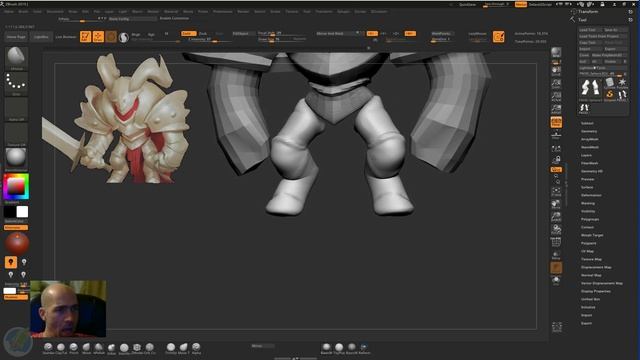Expand the Geometry sub-palette
Image resolution: width=640 pixels, height=360 pixels.
pos(589,131)
